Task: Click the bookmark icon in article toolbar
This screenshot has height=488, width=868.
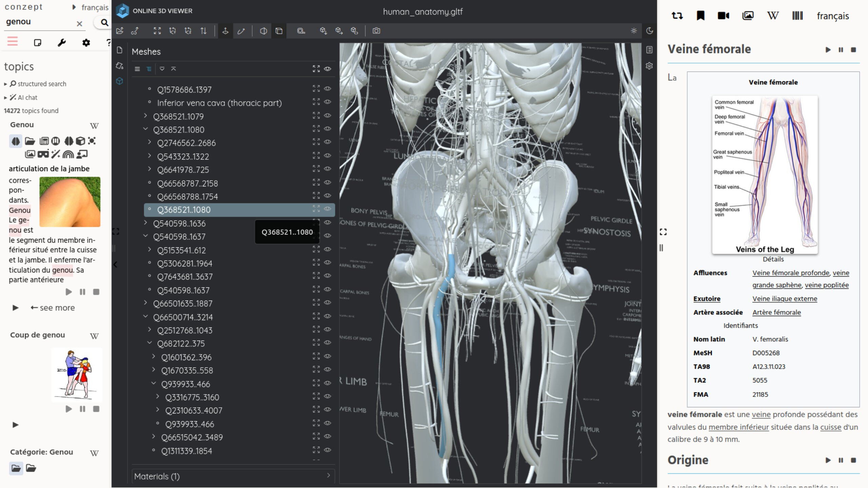Action: [x=701, y=16]
